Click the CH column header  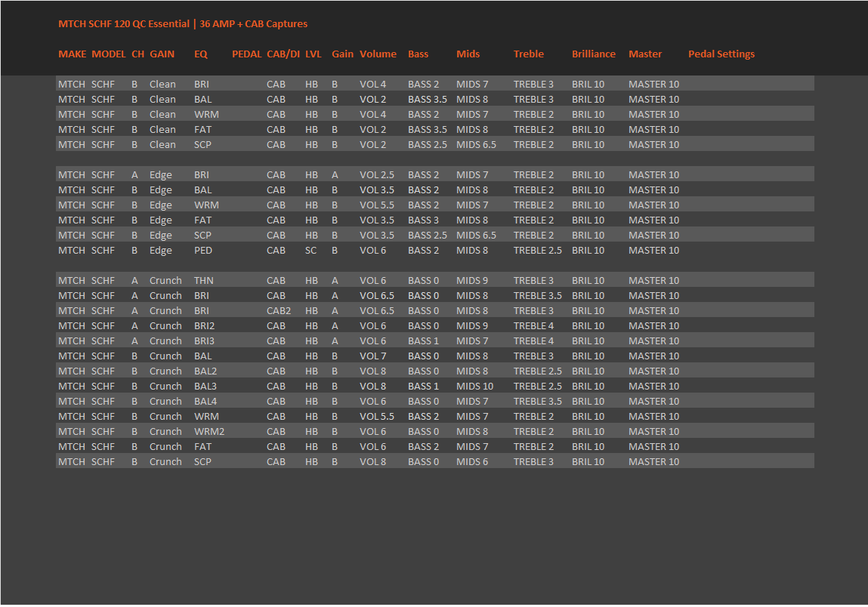tap(137, 54)
